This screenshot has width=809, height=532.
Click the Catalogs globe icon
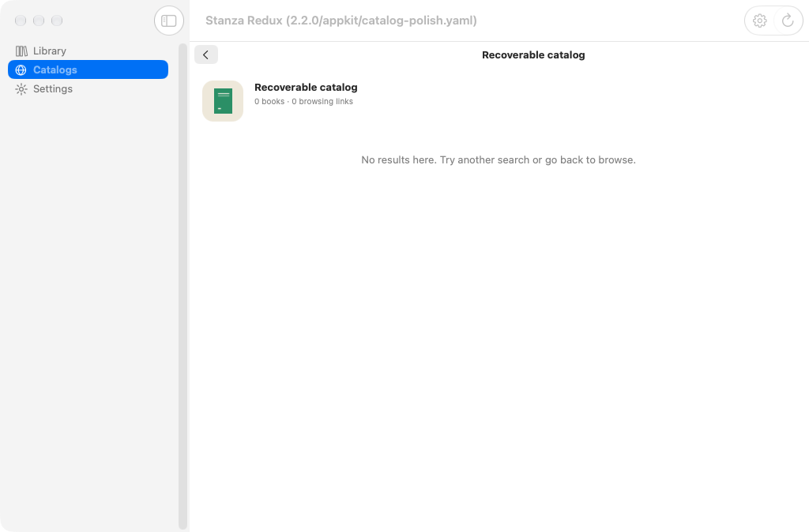pyautogui.click(x=21, y=70)
